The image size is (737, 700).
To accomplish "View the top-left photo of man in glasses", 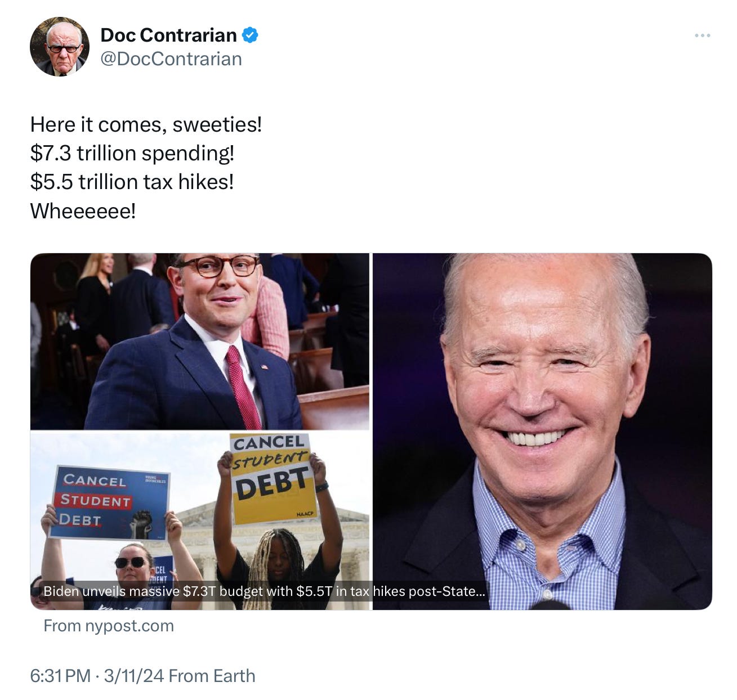I will (x=200, y=342).
